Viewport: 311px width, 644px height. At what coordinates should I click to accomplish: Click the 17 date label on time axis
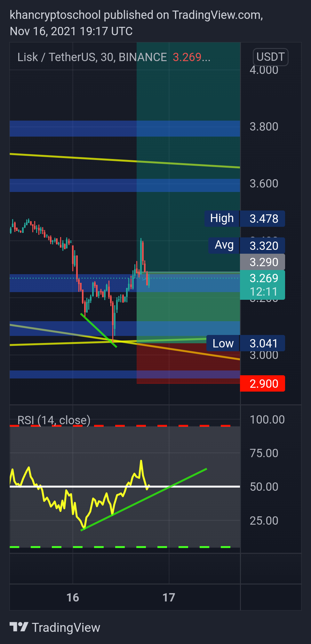(x=169, y=597)
